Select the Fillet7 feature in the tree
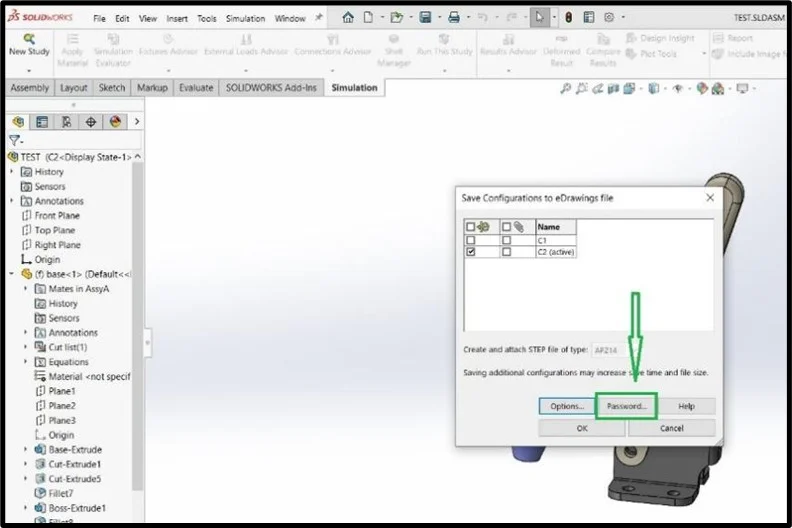The height and width of the screenshot is (528, 792). click(x=54, y=493)
